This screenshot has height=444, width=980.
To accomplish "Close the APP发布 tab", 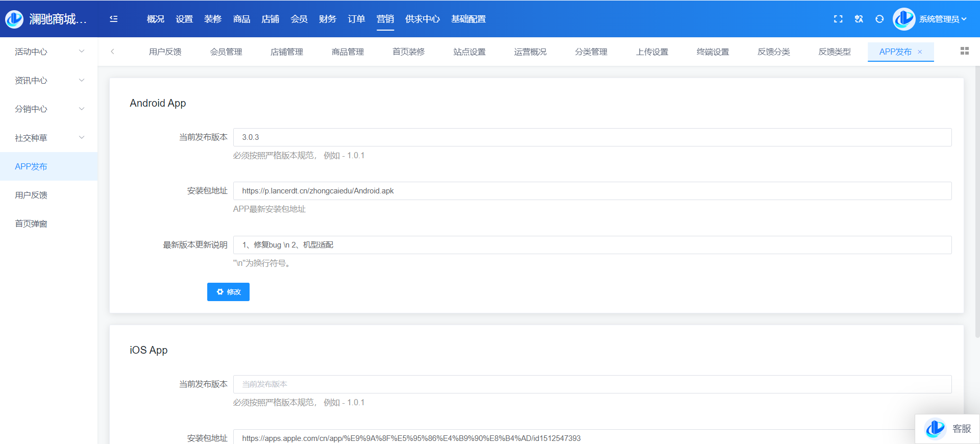I will coord(920,52).
